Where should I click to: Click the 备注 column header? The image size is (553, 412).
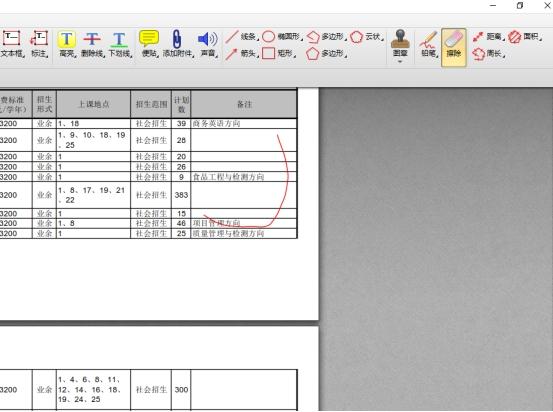click(244, 104)
